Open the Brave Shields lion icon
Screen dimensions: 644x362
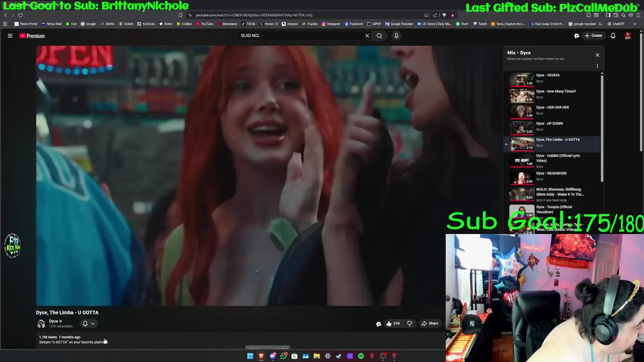click(444, 15)
